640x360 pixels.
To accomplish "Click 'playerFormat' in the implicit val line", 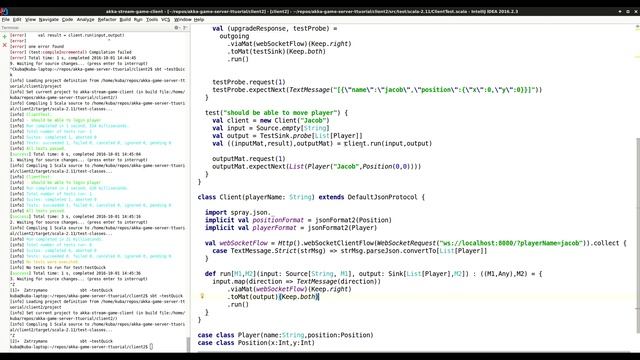I will [274, 228].
